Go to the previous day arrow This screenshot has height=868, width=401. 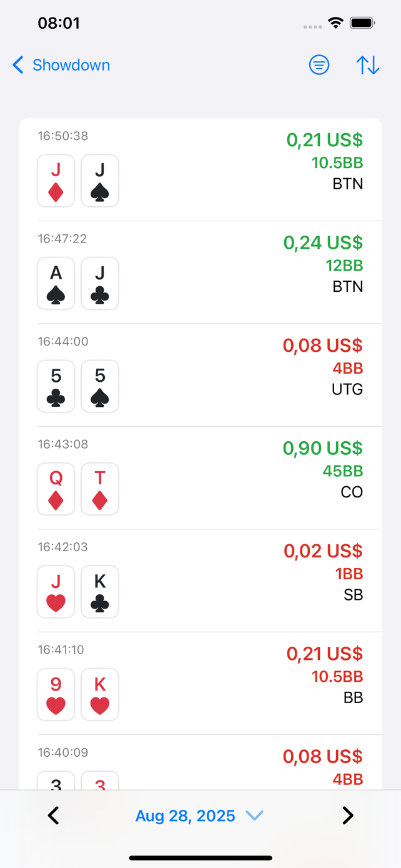click(54, 816)
